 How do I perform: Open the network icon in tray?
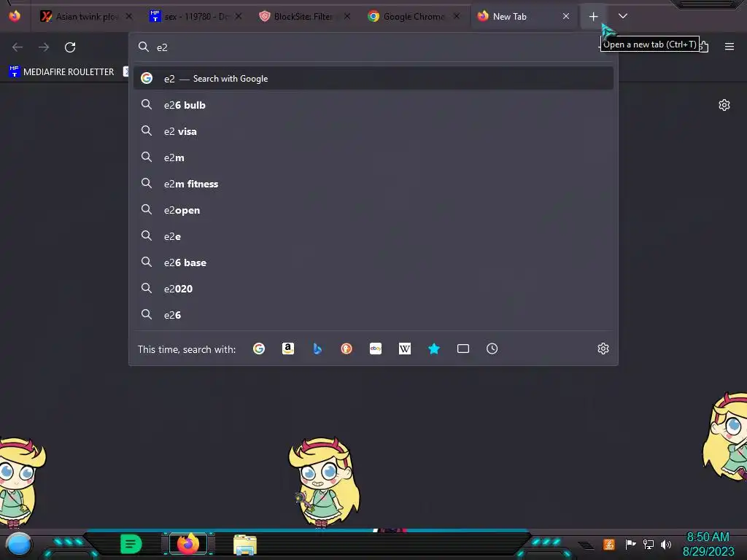pyautogui.click(x=649, y=544)
